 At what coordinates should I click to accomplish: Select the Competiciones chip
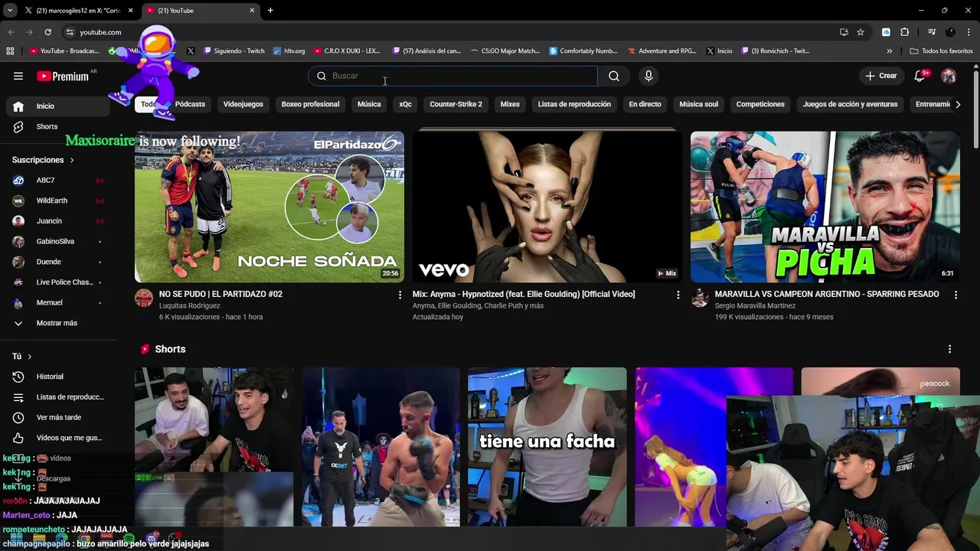click(x=760, y=104)
